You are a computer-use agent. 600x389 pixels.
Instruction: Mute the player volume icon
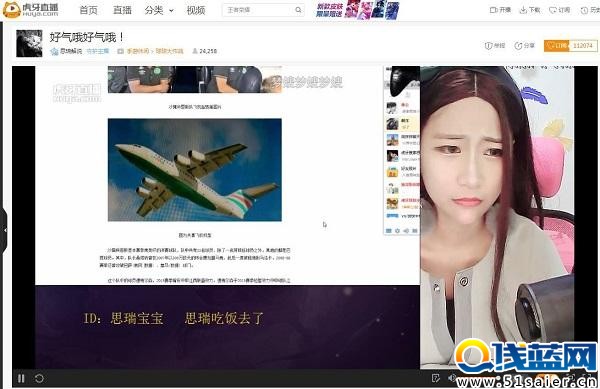point(452,378)
